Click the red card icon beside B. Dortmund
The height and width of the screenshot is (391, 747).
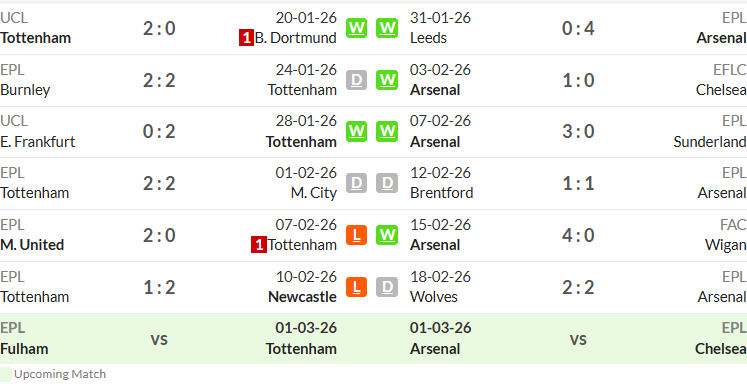tap(246, 38)
